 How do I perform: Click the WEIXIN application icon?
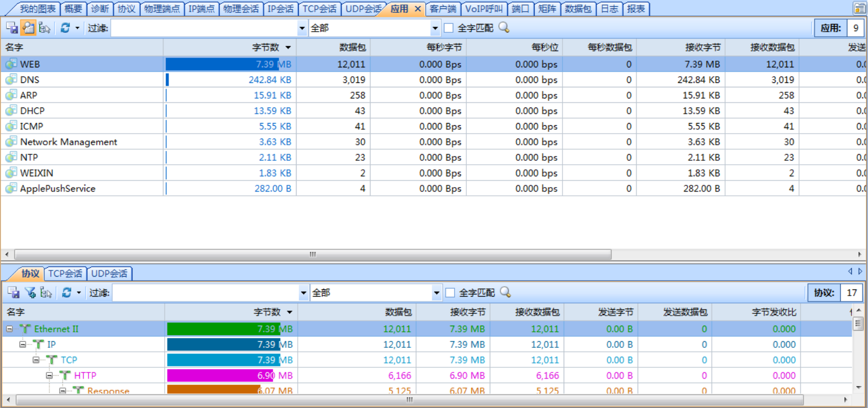(x=11, y=173)
